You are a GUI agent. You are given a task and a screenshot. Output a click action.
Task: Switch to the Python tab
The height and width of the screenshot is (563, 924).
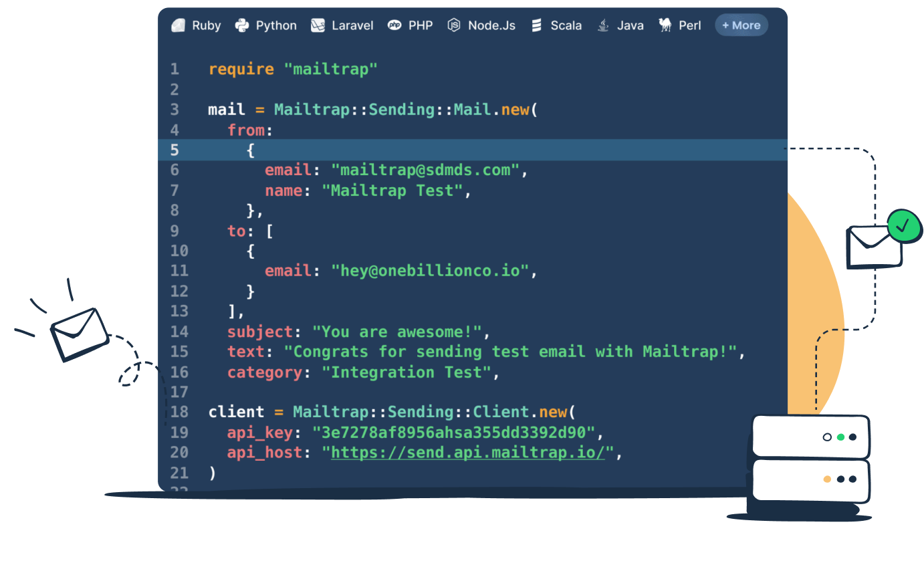coord(265,25)
